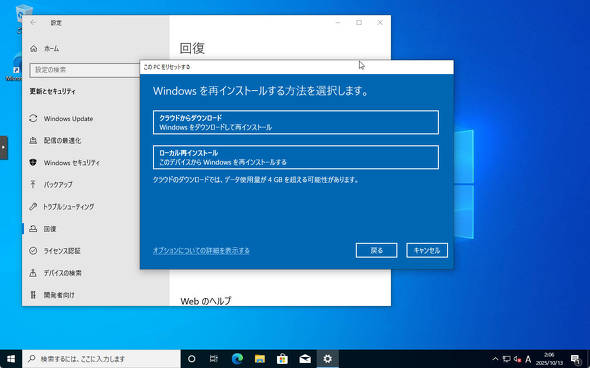
Task: Select 回復 in the Settings sidebar
Action: pos(50,229)
